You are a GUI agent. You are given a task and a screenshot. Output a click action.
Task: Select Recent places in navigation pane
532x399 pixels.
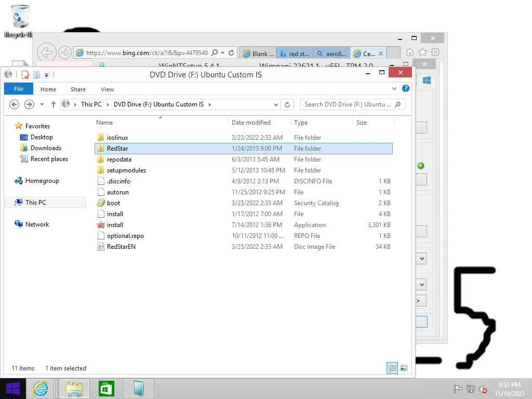(x=49, y=159)
